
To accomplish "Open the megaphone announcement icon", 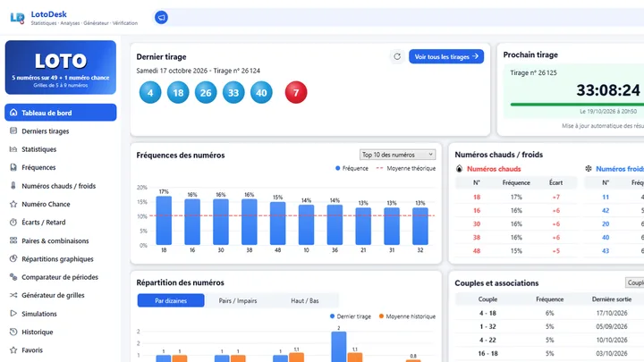I will 161,18.
